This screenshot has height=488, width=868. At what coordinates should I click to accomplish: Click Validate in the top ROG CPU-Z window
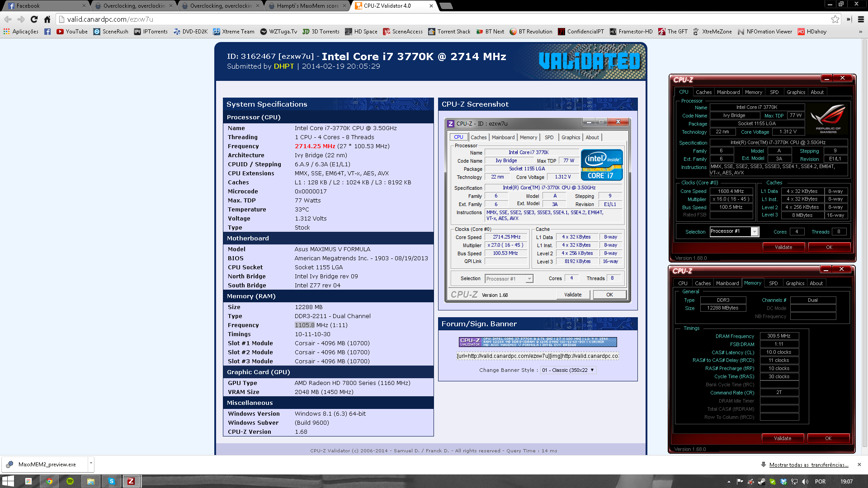(783, 247)
